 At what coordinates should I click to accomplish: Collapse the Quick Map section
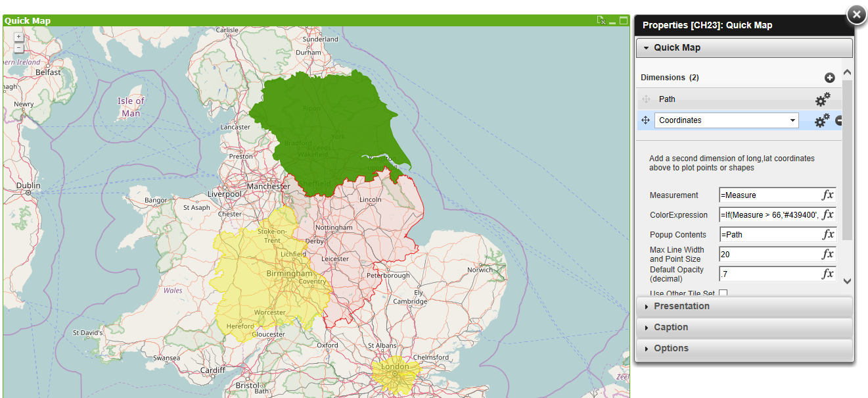point(744,48)
